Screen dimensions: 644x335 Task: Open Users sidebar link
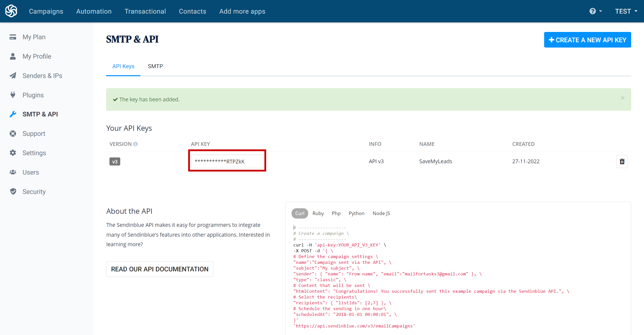pos(31,172)
